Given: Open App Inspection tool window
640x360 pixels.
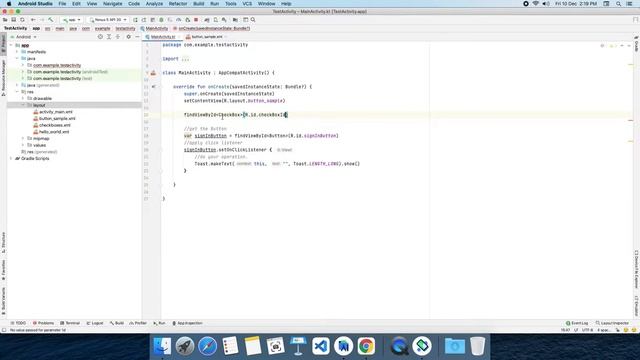Looking at the screenshot, I should (187, 323).
